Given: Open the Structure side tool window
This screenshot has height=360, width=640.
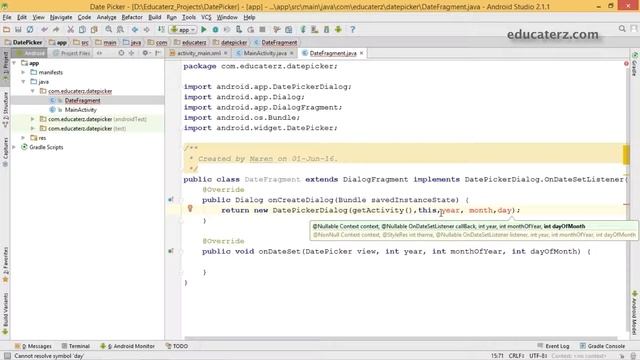Looking at the screenshot, I should click(x=5, y=109).
